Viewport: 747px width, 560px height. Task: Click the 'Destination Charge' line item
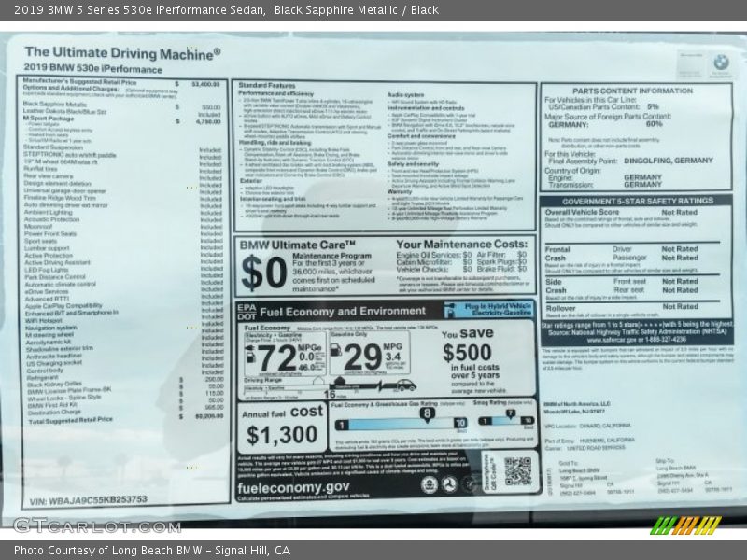[125, 411]
